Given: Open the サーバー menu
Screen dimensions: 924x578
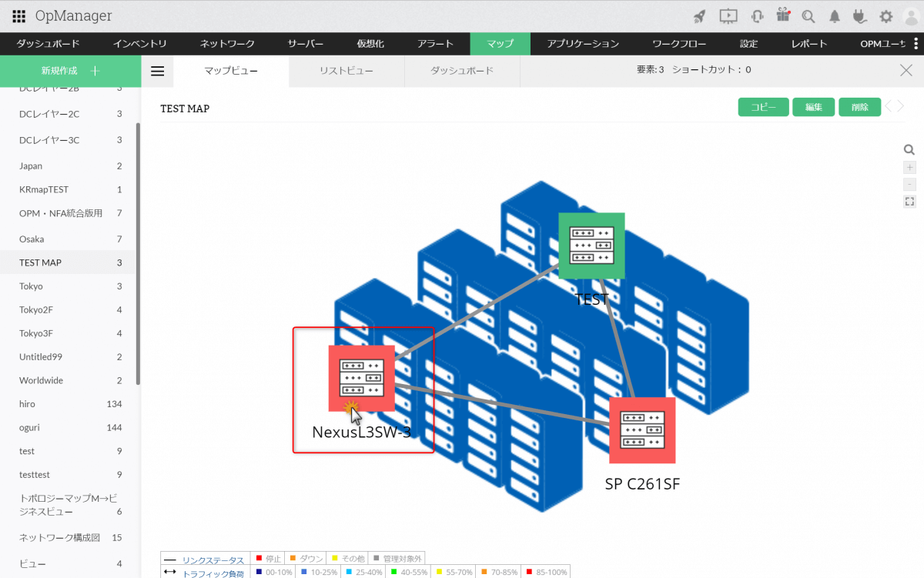Looking at the screenshot, I should click(x=306, y=44).
